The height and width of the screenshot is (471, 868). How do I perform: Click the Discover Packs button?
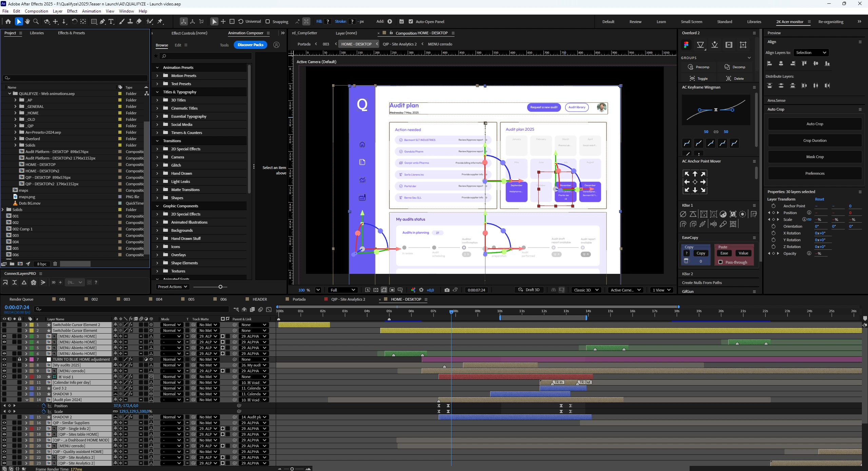[x=250, y=45]
